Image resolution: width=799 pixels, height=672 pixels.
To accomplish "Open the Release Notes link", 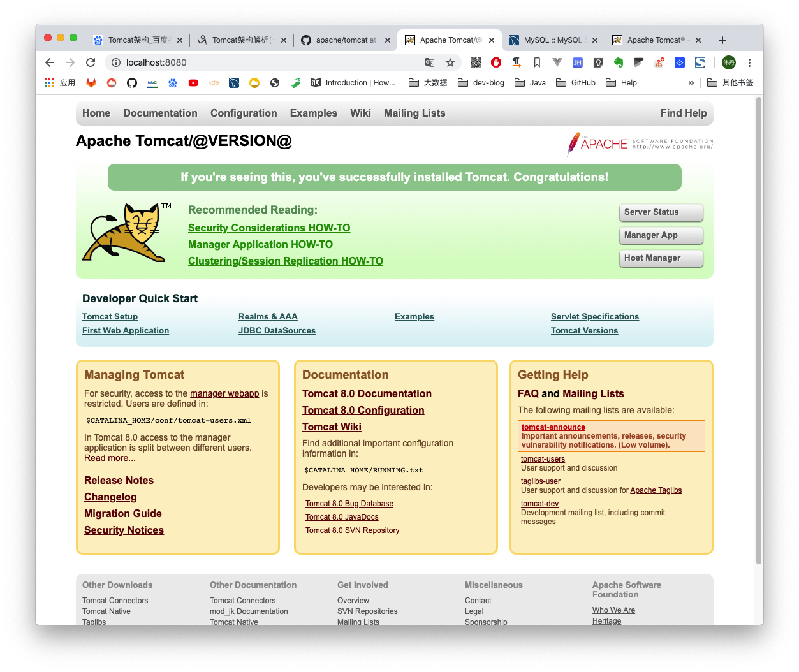I will click(x=119, y=480).
